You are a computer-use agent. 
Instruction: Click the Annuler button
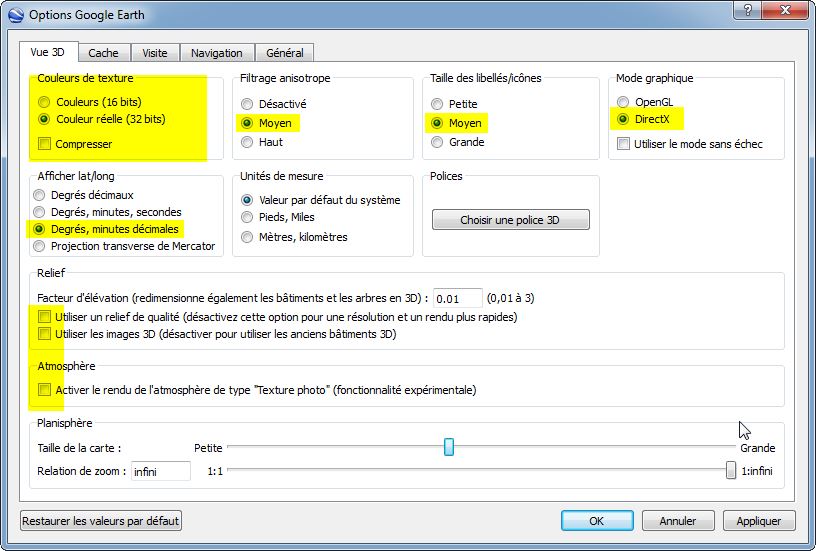pos(678,521)
